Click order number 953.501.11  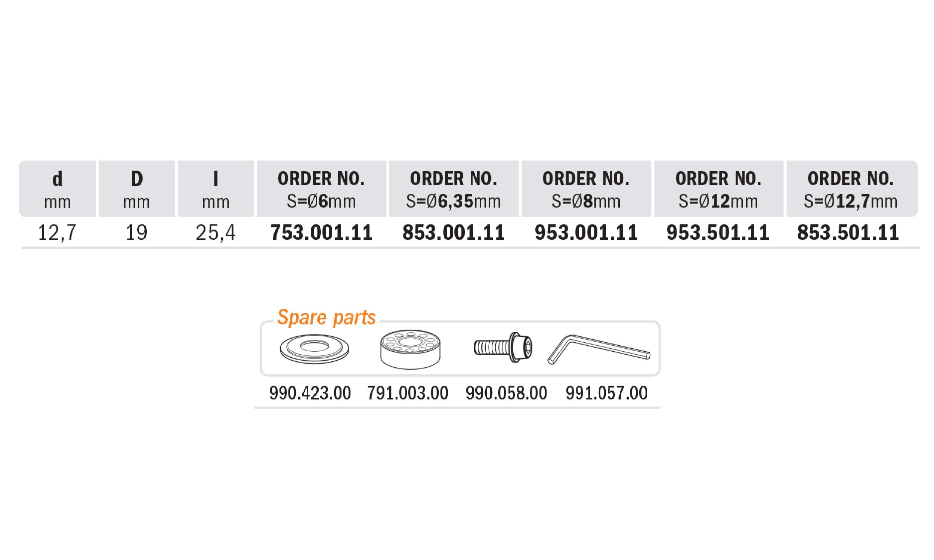click(x=718, y=233)
